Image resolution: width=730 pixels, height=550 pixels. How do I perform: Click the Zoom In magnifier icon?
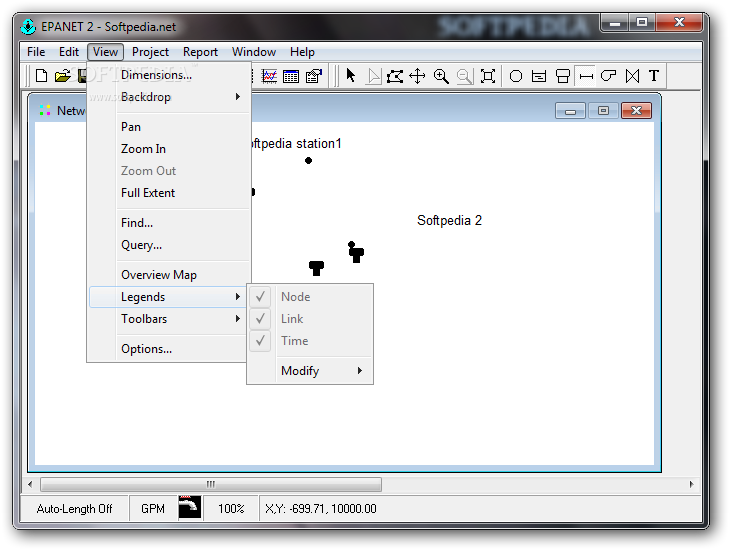click(x=441, y=76)
